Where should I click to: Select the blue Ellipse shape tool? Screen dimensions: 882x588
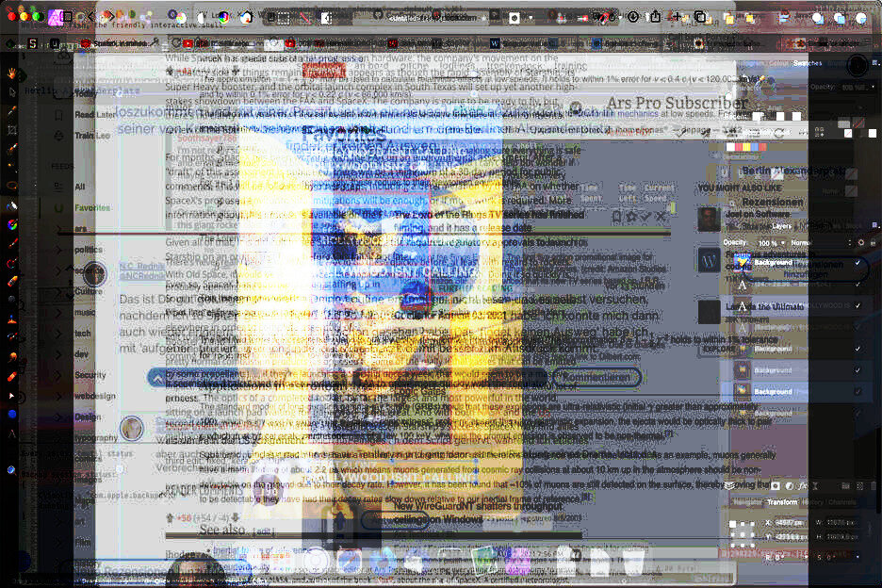click(12, 414)
